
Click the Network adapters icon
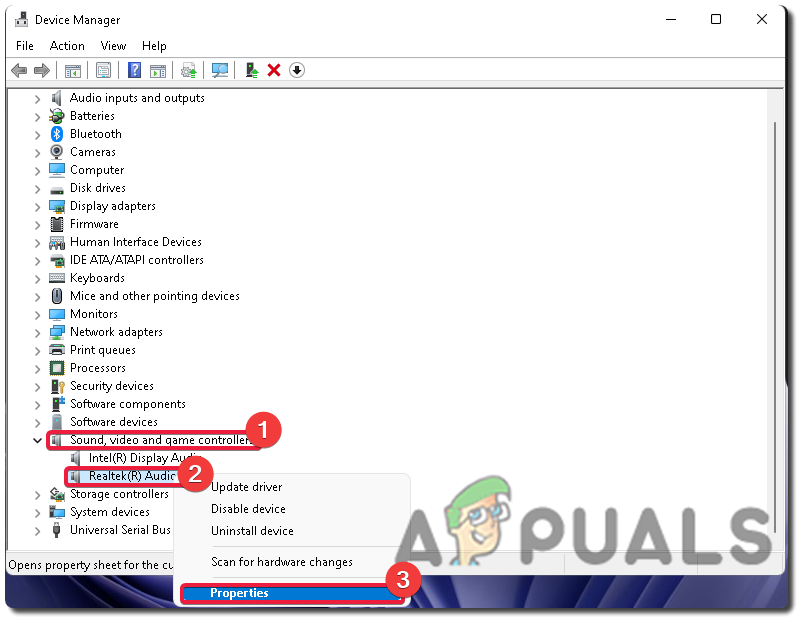pyautogui.click(x=56, y=332)
